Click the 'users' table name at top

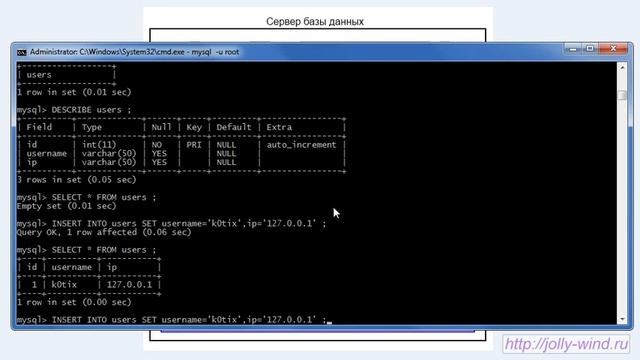pyautogui.click(x=39, y=75)
